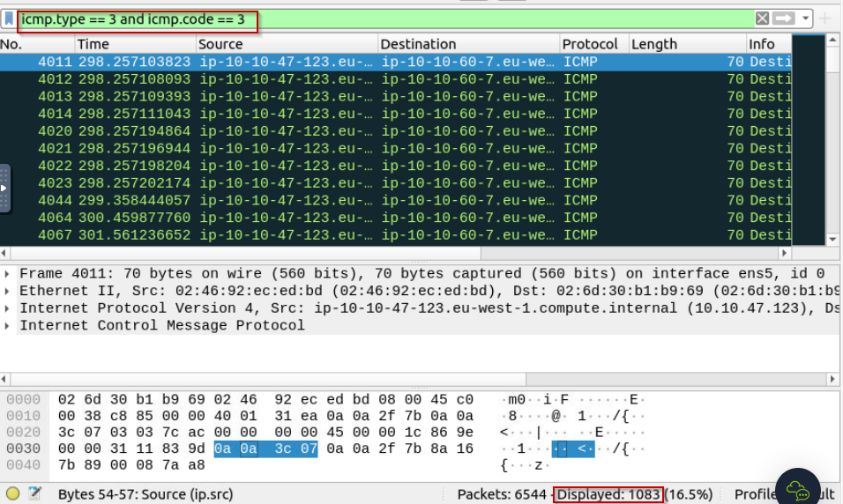Viewport: 843px width, 504px height.
Task: Select packet number 4067
Action: 396,234
